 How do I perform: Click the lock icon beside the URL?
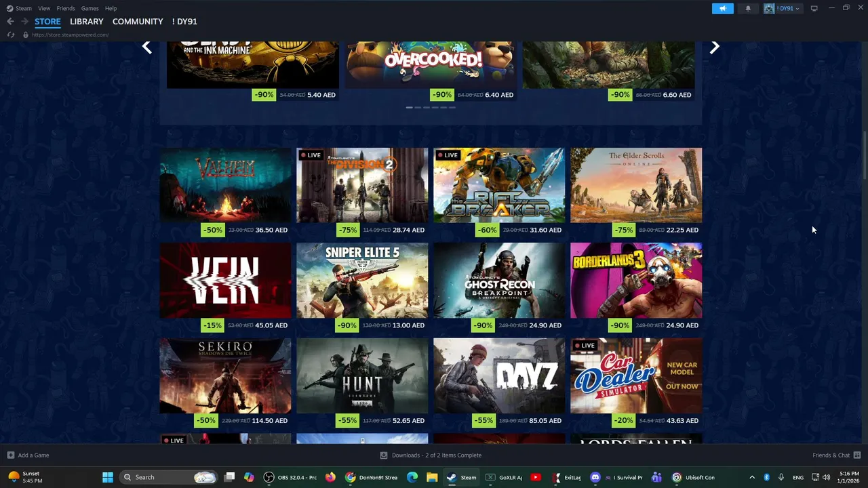pos(26,35)
